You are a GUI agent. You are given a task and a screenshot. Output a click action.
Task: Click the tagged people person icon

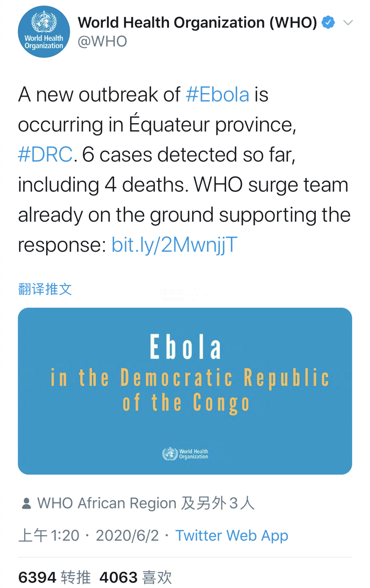tap(26, 503)
